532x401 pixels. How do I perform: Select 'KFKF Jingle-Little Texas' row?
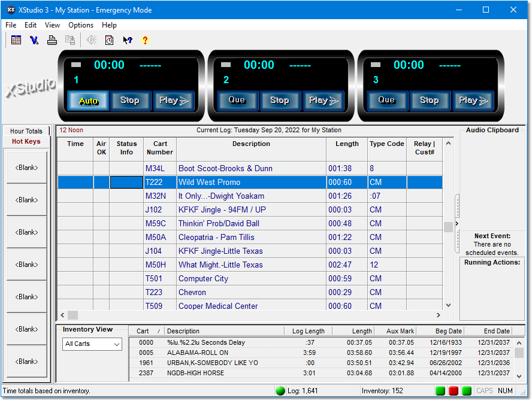pyautogui.click(x=250, y=251)
